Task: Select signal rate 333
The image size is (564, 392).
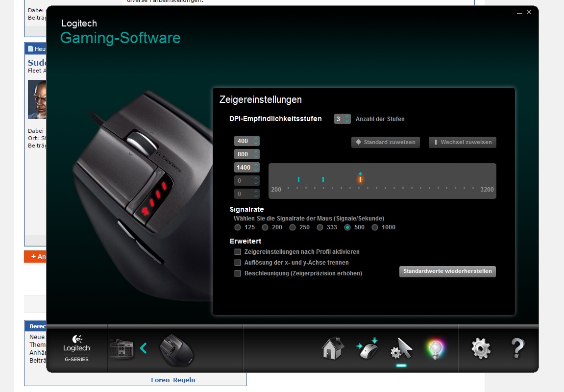Action: (x=320, y=227)
